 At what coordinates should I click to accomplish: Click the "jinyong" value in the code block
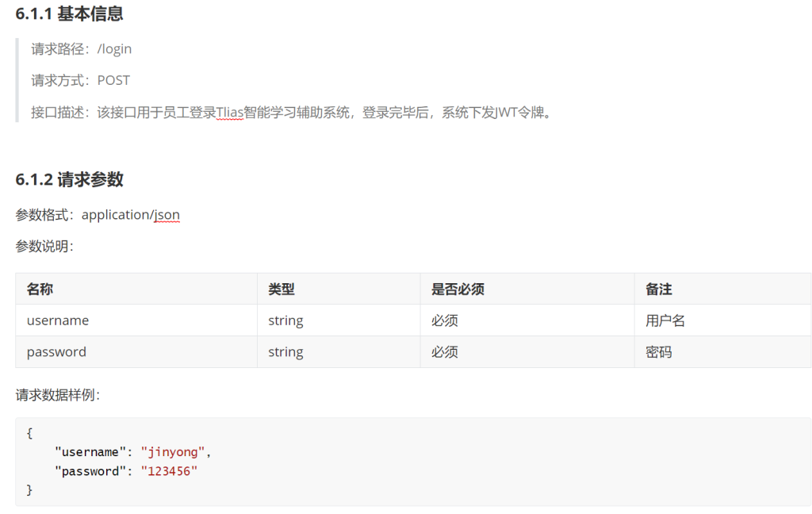point(173,452)
